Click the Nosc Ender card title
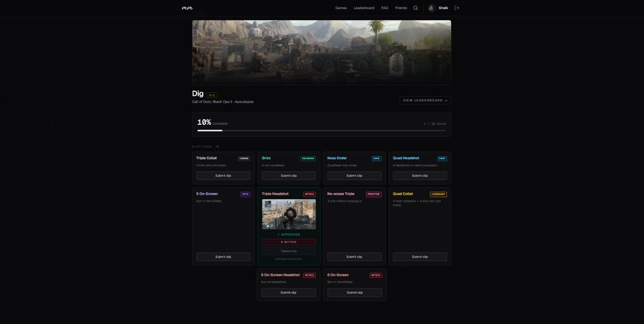This screenshot has width=644, height=324. point(337,158)
